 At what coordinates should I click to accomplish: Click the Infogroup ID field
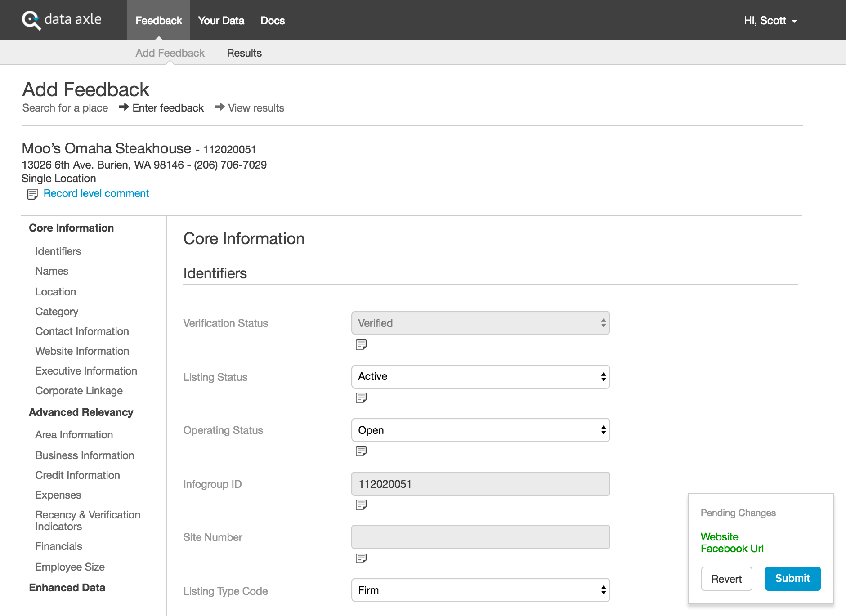[480, 484]
